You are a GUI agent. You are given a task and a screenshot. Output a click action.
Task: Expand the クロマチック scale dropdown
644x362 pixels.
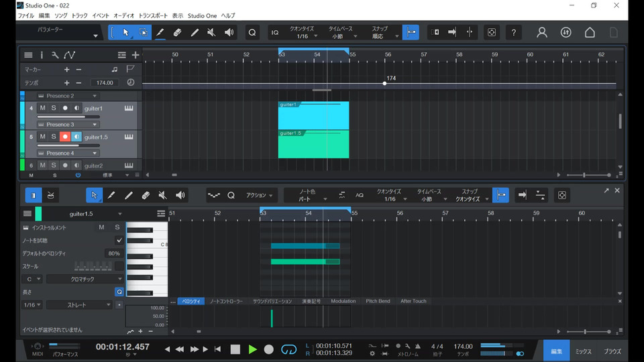coord(85,279)
